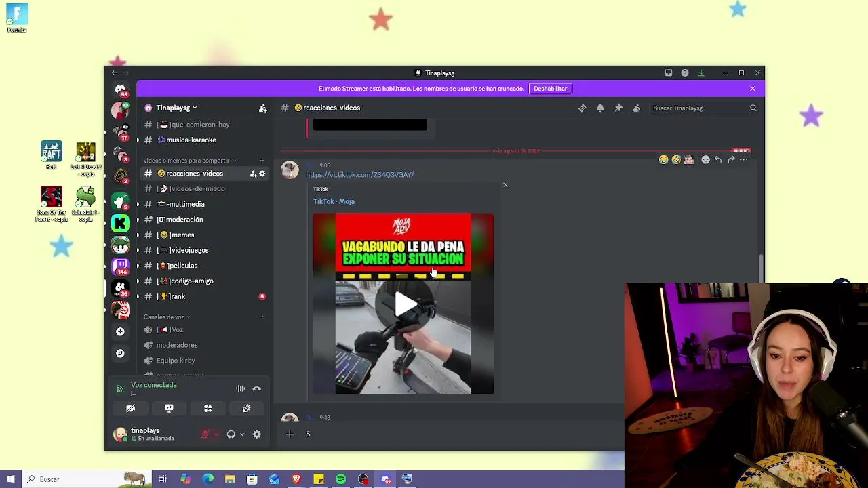868x488 pixels.
Task: Start an activity in voice
Action: (x=208, y=408)
